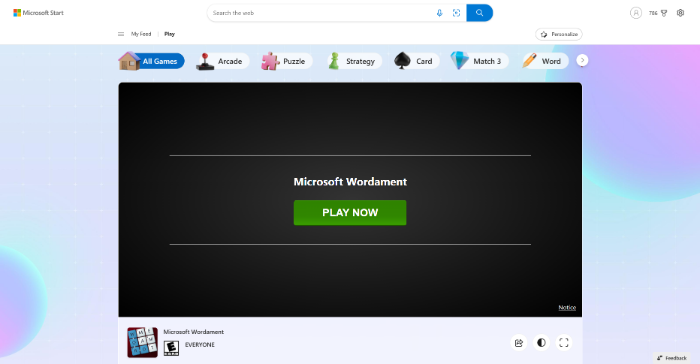Screen dimensions: 700x364
Task: Open the Notice link
Action: pyautogui.click(x=567, y=307)
